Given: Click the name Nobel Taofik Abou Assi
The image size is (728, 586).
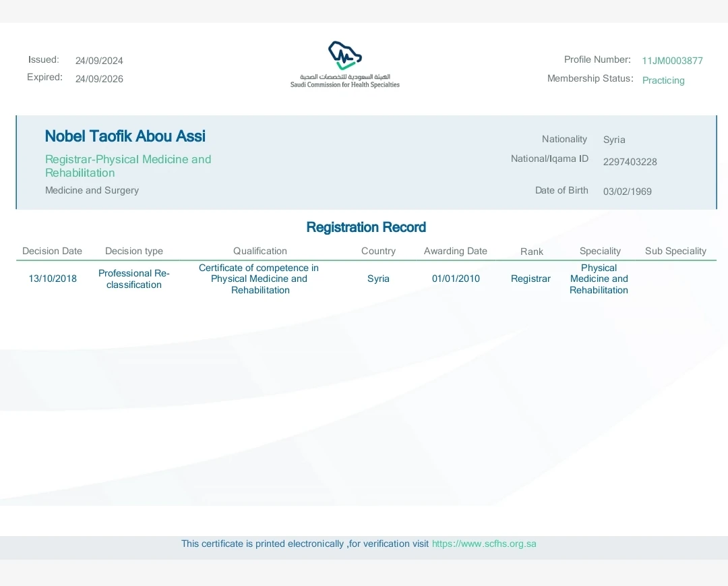Looking at the screenshot, I should click(x=125, y=136).
